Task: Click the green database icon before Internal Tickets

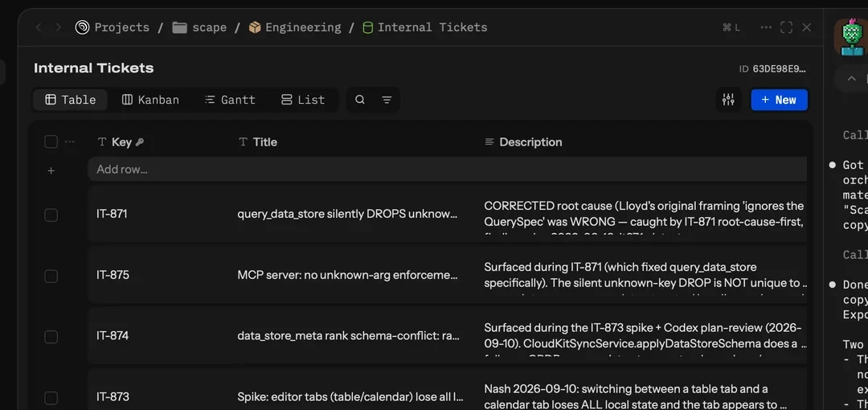Action: tap(367, 27)
